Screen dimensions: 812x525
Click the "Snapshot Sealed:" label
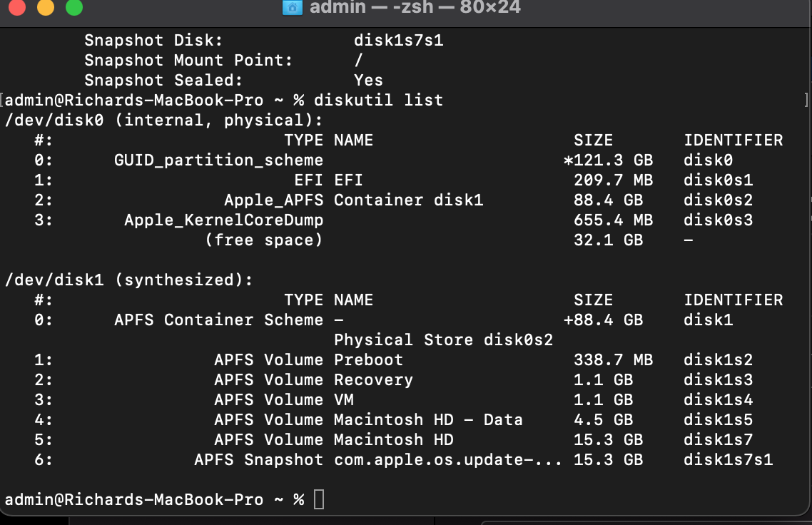point(163,81)
